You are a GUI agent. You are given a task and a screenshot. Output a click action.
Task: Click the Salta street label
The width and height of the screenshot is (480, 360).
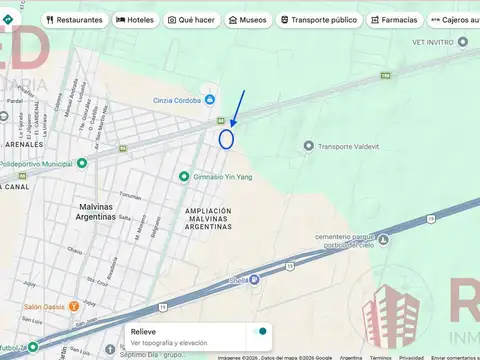[x=124, y=217]
